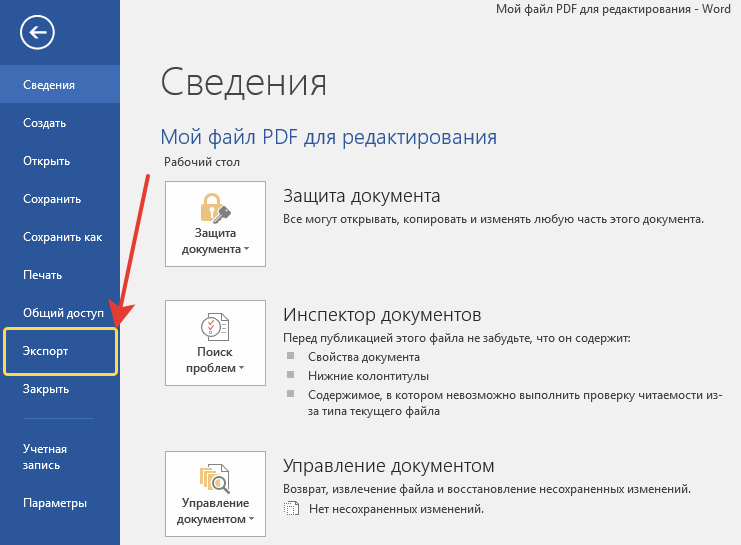Screen dimensions: 741x545
Task: Choose Закрыть in the sidebar
Action: 60,389
